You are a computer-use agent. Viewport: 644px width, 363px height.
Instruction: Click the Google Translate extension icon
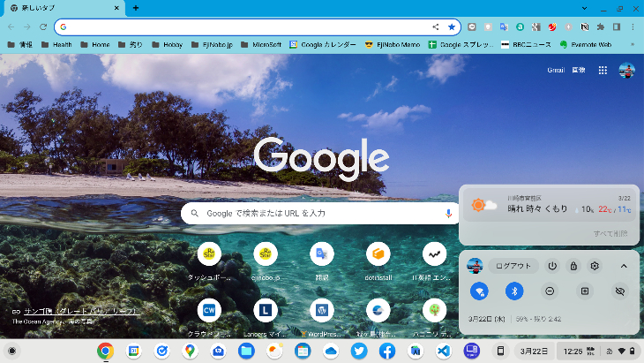504,26
